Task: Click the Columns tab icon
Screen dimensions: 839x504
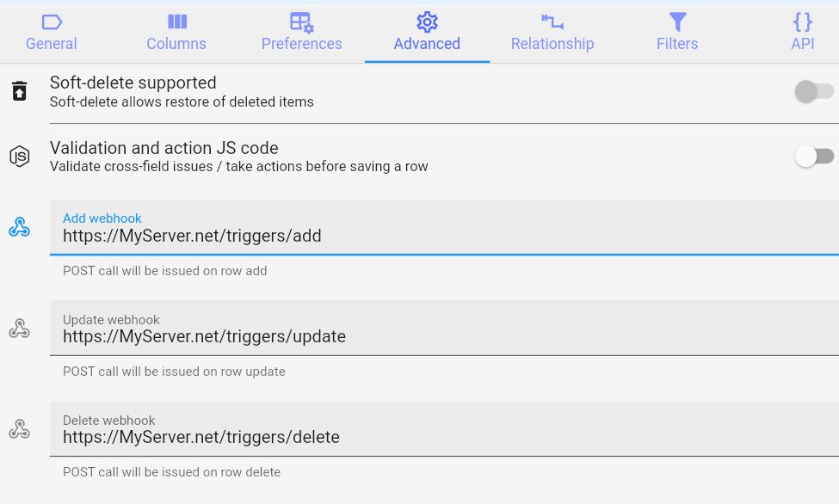Action: coord(176,22)
